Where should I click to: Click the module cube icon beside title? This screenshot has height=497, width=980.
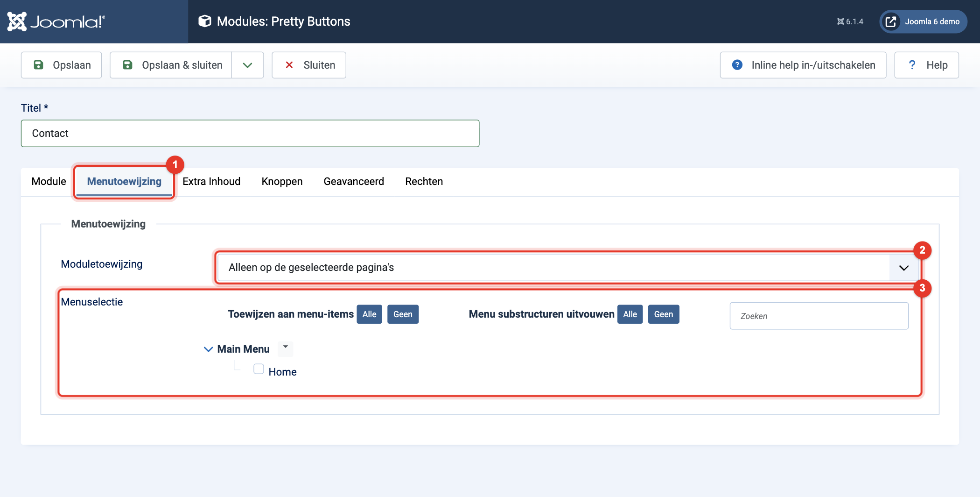pyautogui.click(x=204, y=21)
